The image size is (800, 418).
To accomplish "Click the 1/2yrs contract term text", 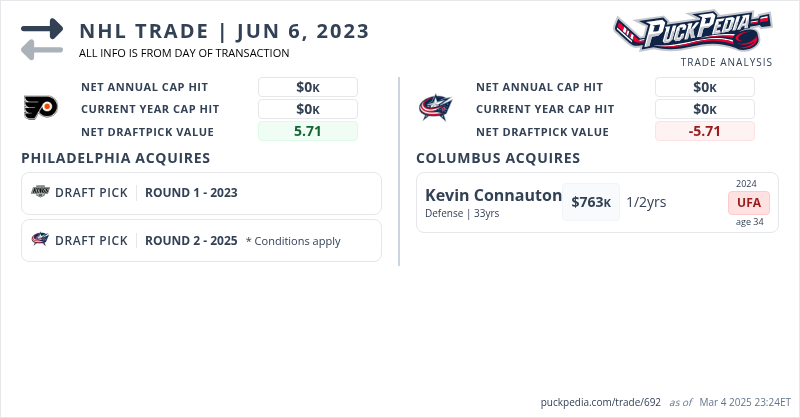I will (646, 202).
